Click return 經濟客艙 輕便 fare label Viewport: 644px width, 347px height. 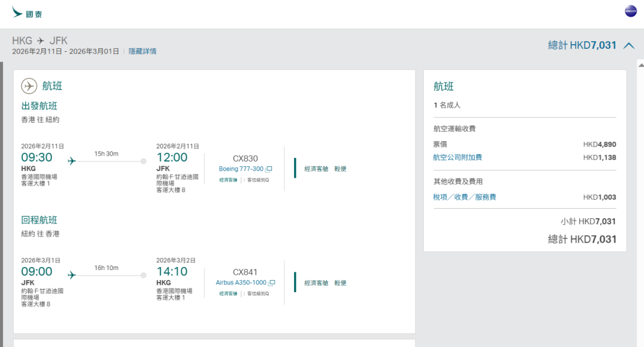click(325, 283)
